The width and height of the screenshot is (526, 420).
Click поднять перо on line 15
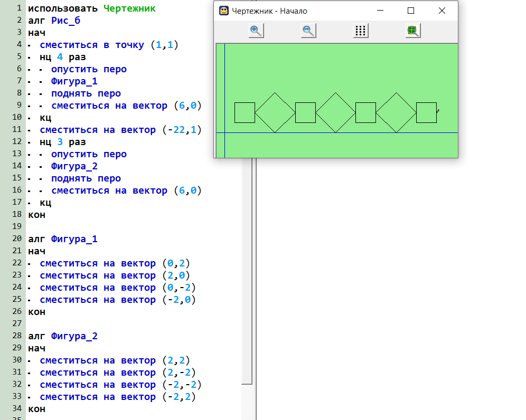[86, 178]
